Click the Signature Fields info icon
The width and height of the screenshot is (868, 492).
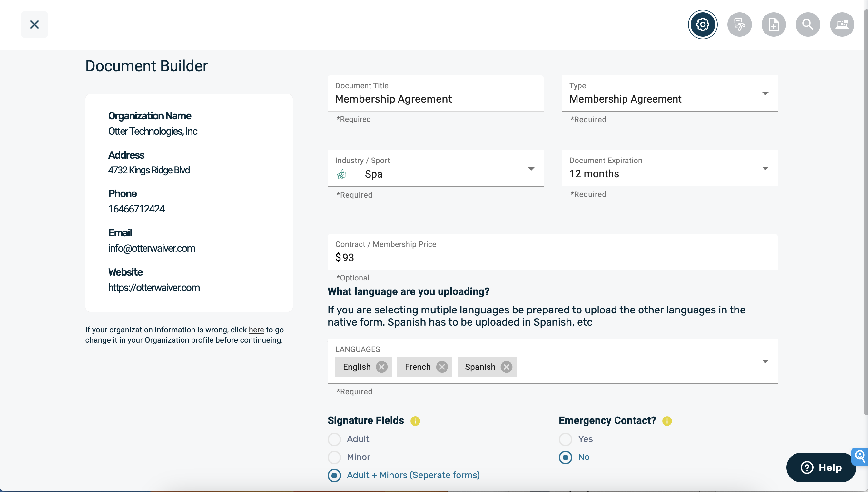pyautogui.click(x=415, y=421)
